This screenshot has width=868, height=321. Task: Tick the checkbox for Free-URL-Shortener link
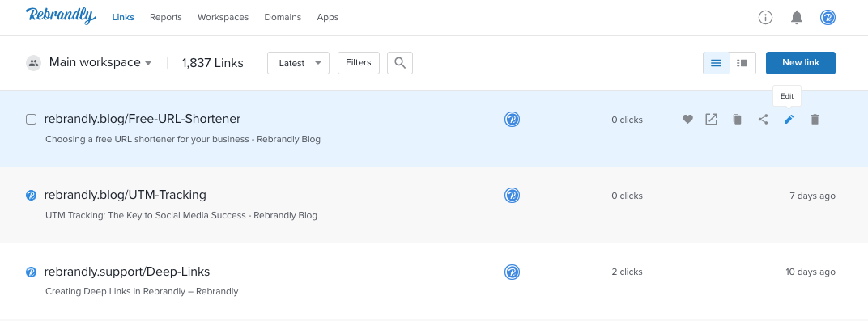(31, 120)
